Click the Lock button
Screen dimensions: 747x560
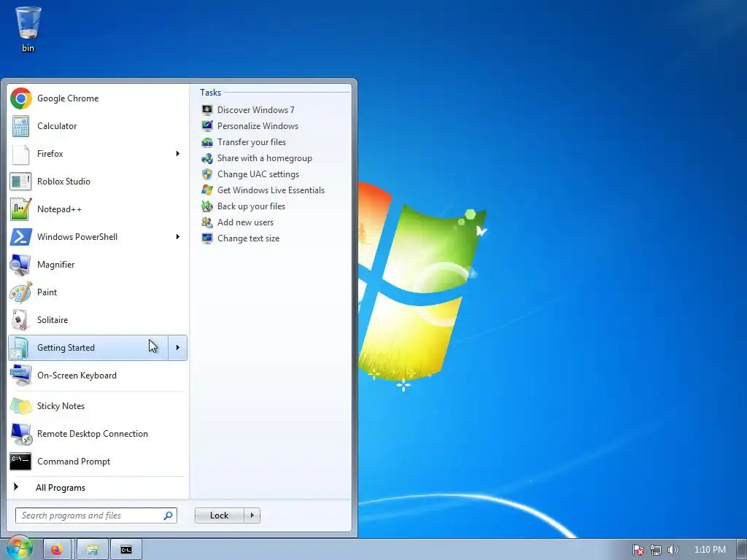coord(219,516)
